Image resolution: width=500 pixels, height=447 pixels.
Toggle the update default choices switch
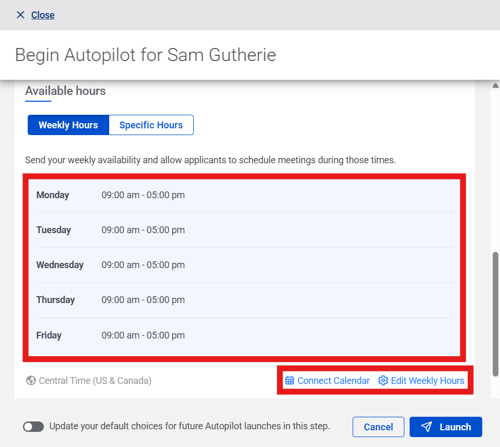tap(33, 426)
